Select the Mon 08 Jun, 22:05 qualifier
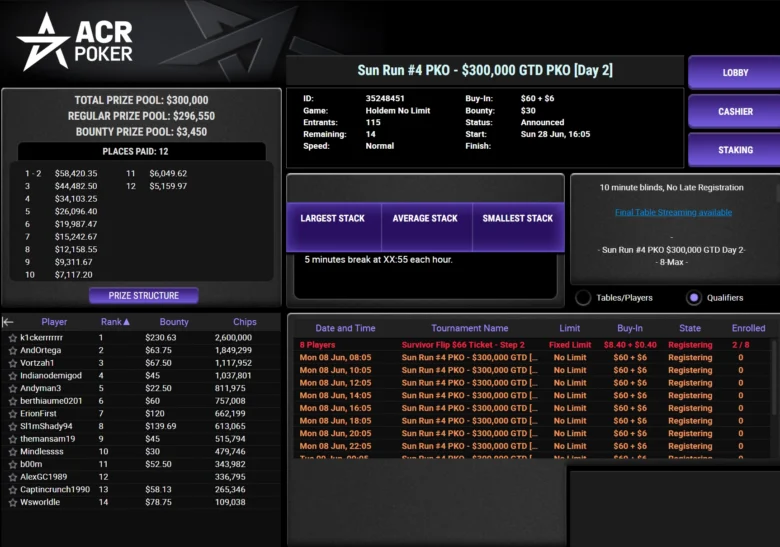Screen dimensions: 780x547 coord(532,446)
